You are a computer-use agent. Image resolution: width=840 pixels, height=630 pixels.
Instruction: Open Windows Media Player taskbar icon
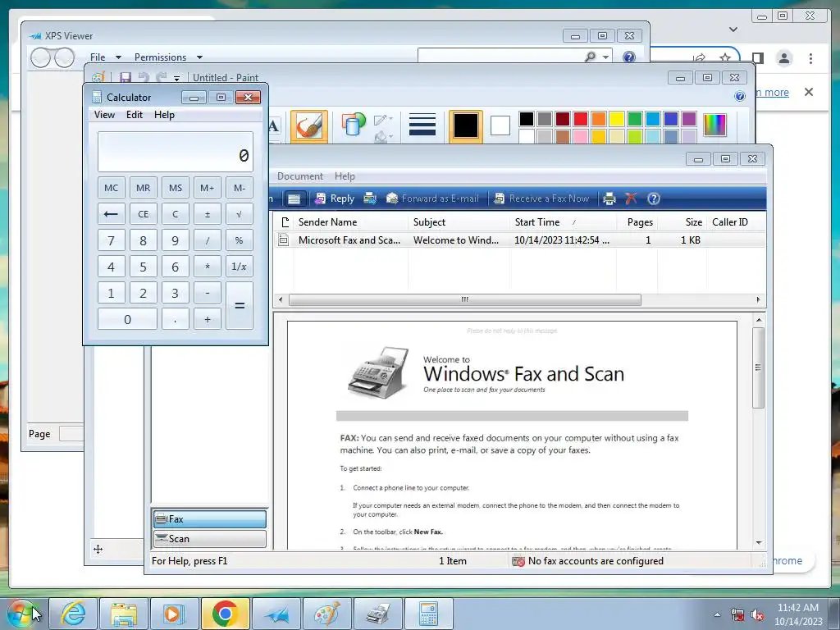click(x=174, y=614)
